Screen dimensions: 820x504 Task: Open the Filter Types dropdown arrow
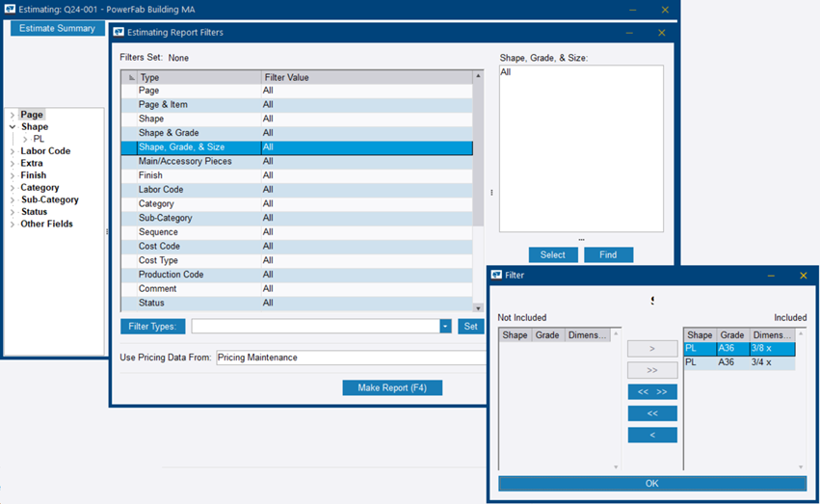coord(445,327)
